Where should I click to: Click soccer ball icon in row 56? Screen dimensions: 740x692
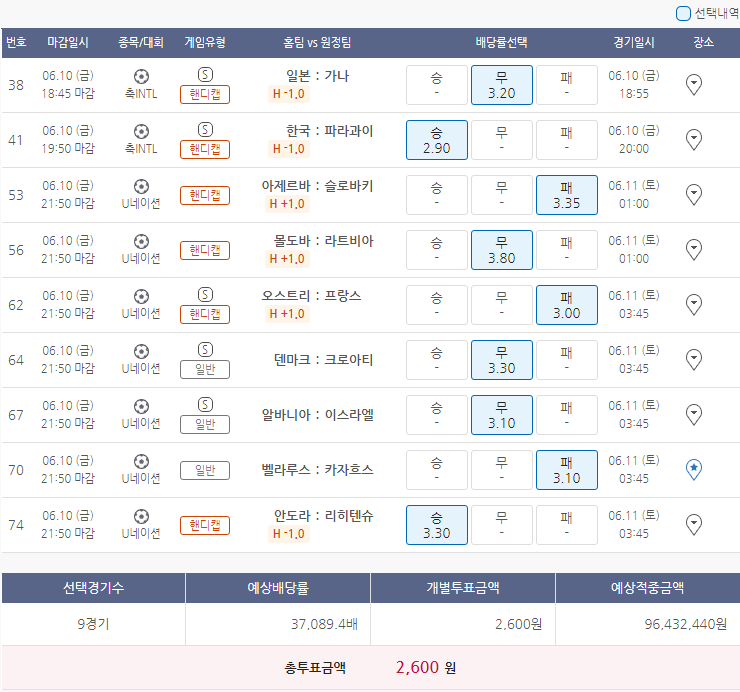pos(141,241)
